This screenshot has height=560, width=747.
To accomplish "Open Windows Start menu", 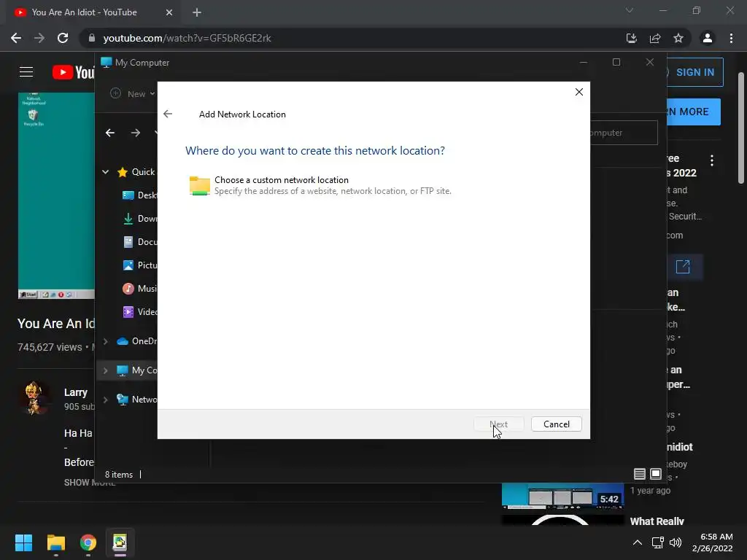I will [23, 542].
